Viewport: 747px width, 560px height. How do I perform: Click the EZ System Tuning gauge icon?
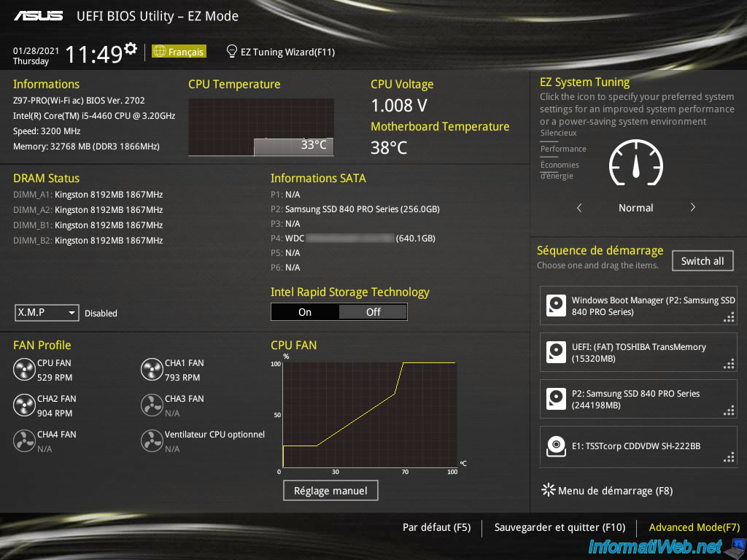pos(636,163)
